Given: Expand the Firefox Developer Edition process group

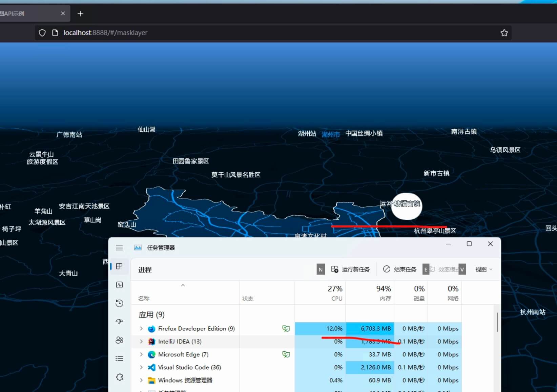Looking at the screenshot, I should [x=141, y=329].
